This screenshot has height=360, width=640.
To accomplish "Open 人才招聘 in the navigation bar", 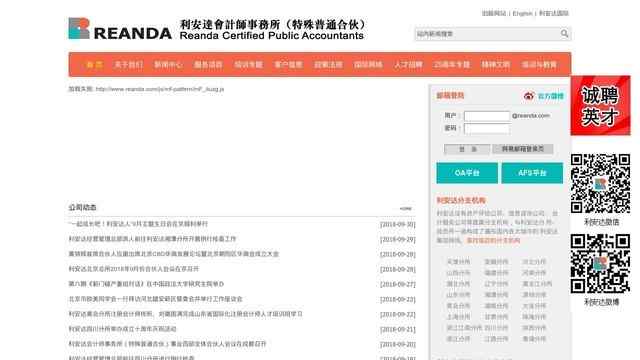I will [x=408, y=64].
